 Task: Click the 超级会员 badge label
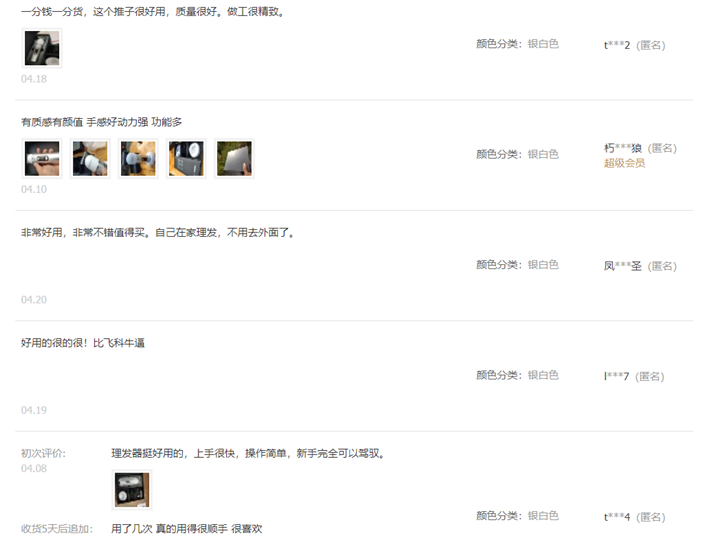[624, 163]
